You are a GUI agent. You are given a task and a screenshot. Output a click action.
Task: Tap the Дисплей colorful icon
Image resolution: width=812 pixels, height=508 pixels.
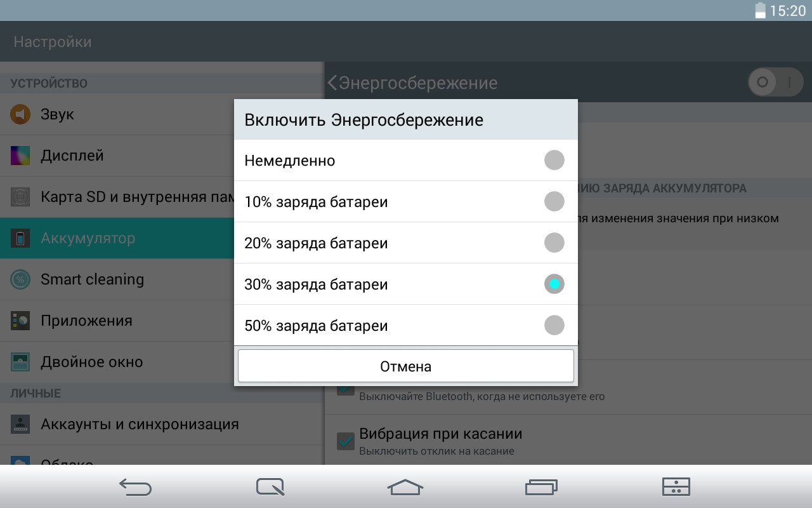(x=20, y=156)
